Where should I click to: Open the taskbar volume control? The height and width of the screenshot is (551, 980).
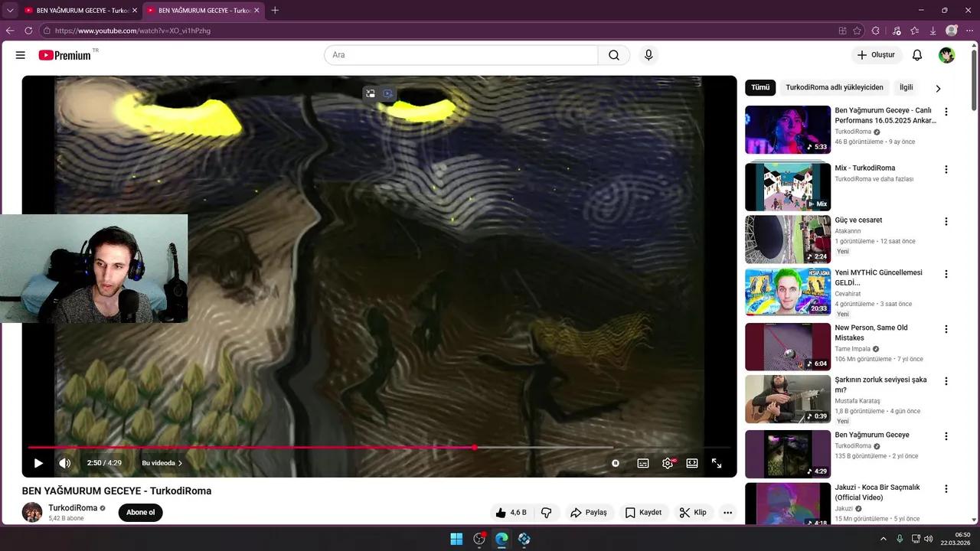pyautogui.click(x=929, y=539)
